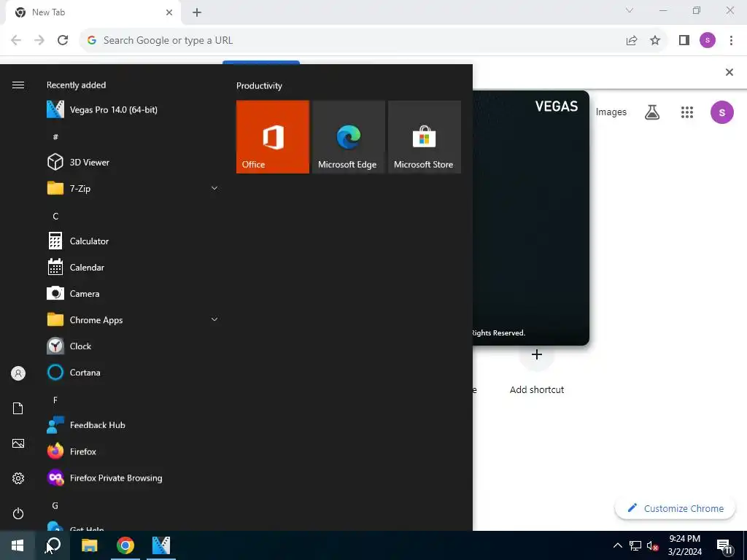Open Settings gear in Start sidebar
This screenshot has width=747, height=560.
point(18,478)
